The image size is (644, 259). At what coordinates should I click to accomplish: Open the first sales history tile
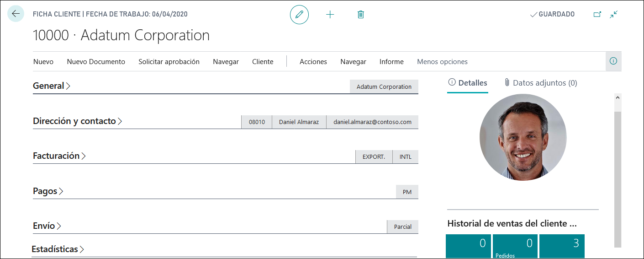pos(468,246)
